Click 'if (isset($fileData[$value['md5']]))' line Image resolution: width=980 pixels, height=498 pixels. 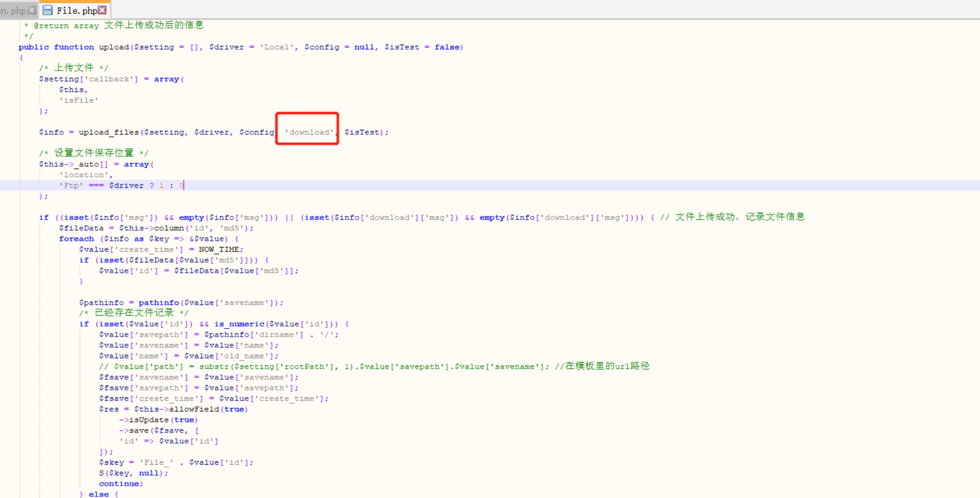[174, 260]
